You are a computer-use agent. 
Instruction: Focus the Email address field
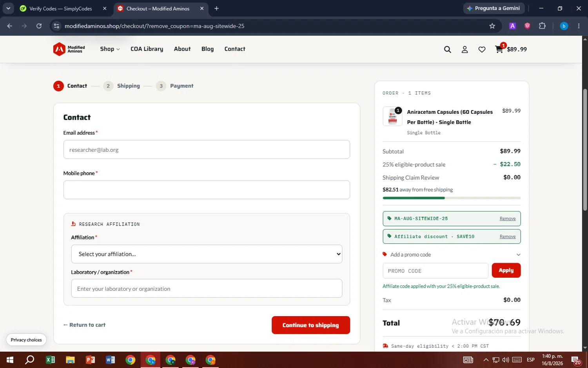207,149
